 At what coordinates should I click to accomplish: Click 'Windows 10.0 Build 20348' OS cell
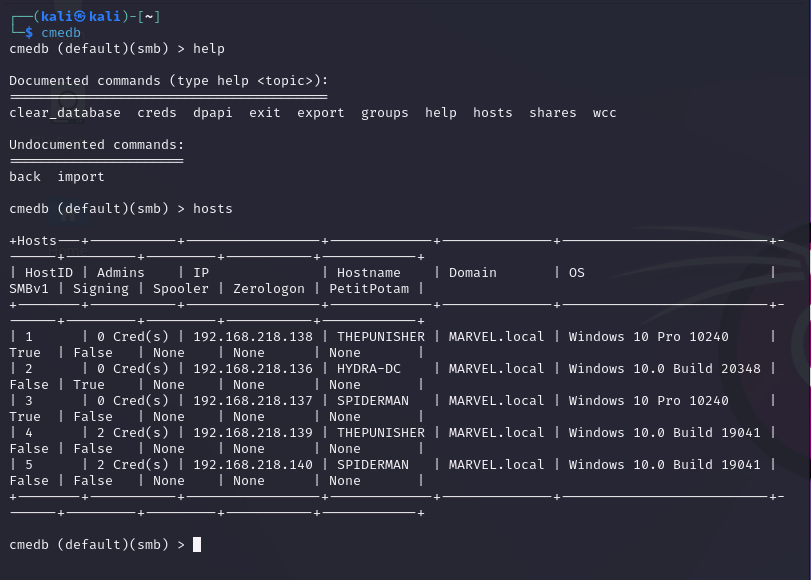click(665, 369)
